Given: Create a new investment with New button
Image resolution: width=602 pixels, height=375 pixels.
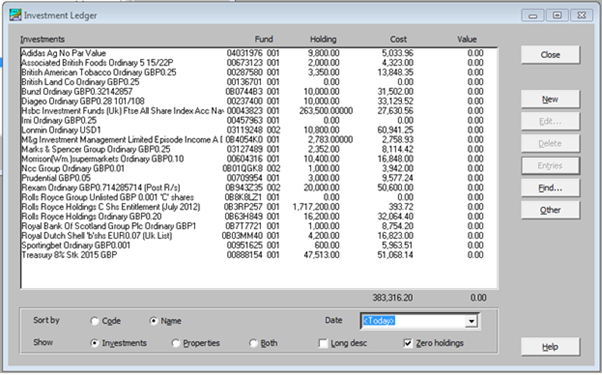Looking at the screenshot, I should (x=550, y=99).
